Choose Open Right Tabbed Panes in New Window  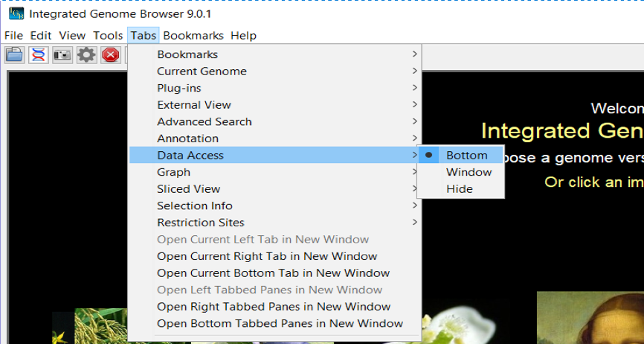(x=274, y=307)
